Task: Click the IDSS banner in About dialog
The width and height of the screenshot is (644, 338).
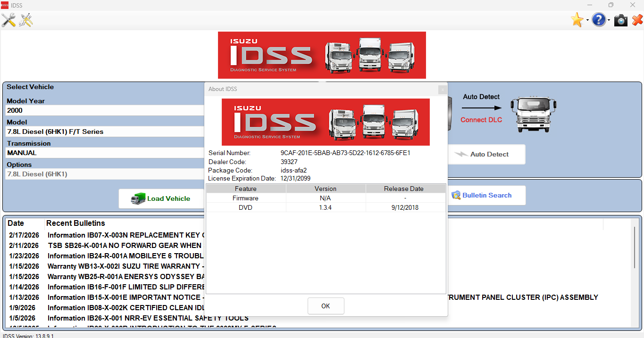Action: click(x=326, y=122)
